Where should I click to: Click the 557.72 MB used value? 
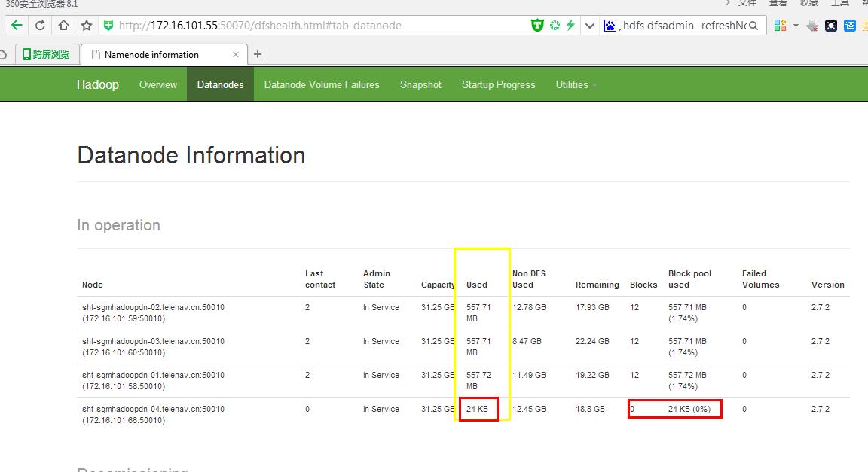(x=478, y=380)
